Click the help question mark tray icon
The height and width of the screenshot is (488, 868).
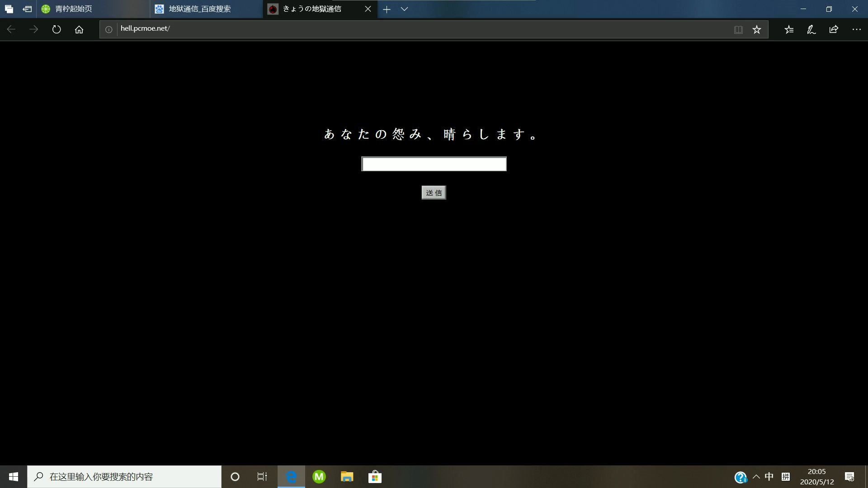[741, 477]
